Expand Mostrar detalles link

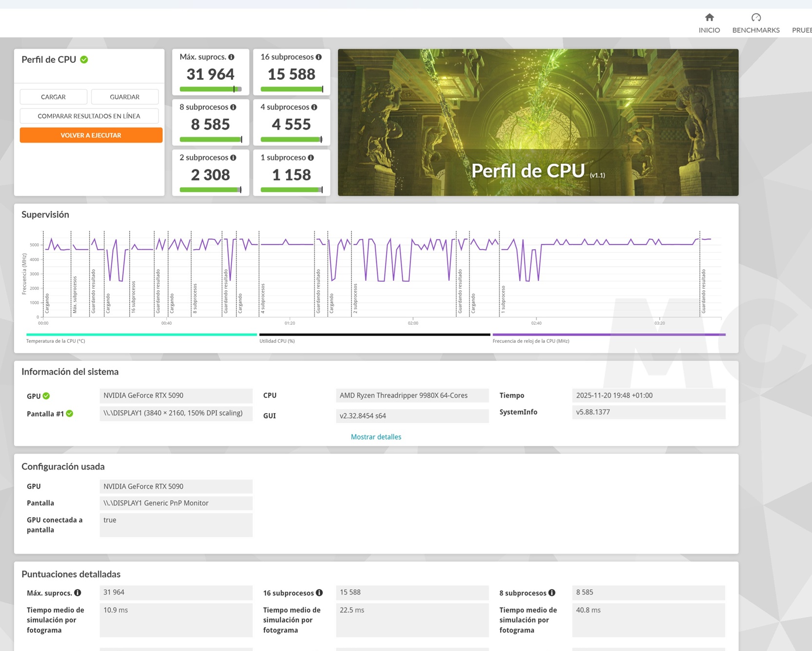point(376,437)
